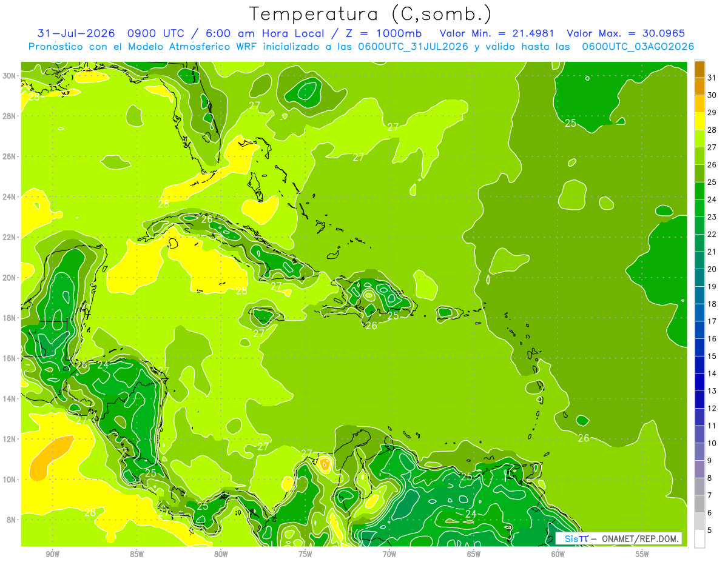Click the 'Valor Min. = 21.4981' readout
The image size is (728, 562).
pyautogui.click(x=497, y=33)
